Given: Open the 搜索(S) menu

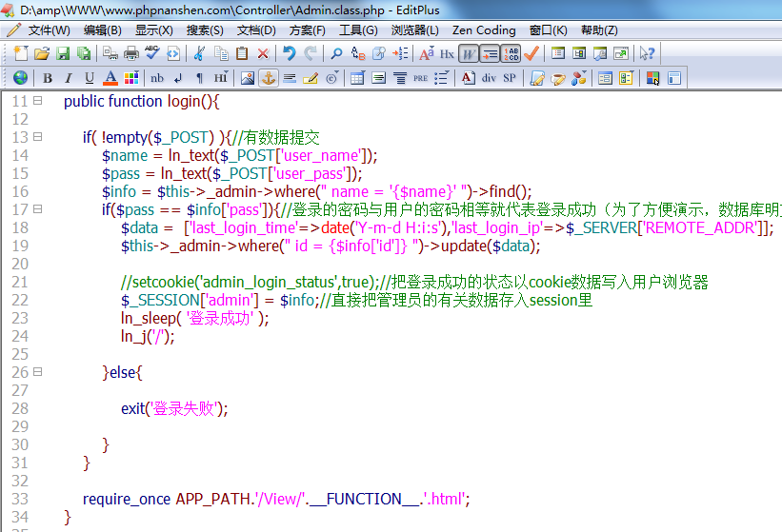Looking at the screenshot, I should point(205,30).
